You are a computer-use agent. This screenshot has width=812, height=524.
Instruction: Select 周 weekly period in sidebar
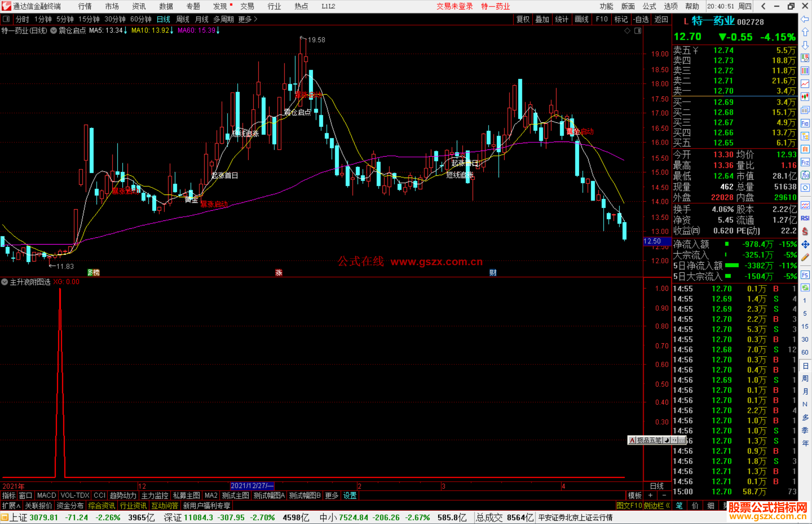tap(805, 379)
